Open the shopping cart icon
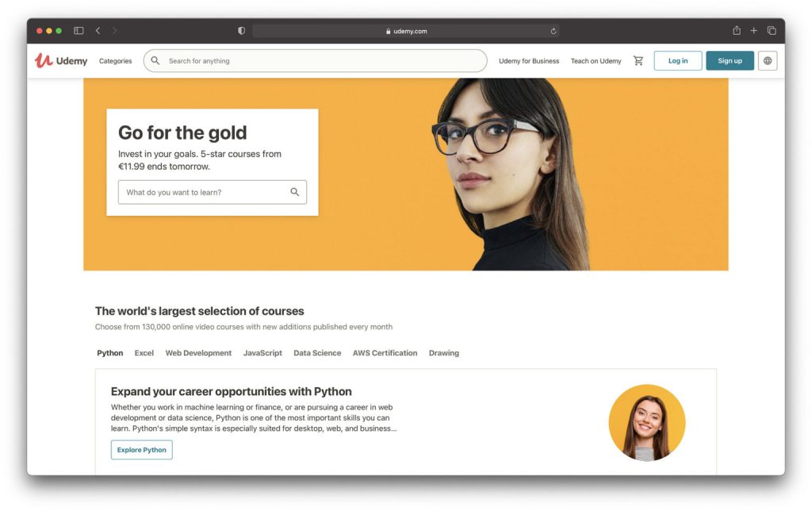This screenshot has width=812, height=511. tap(638, 60)
